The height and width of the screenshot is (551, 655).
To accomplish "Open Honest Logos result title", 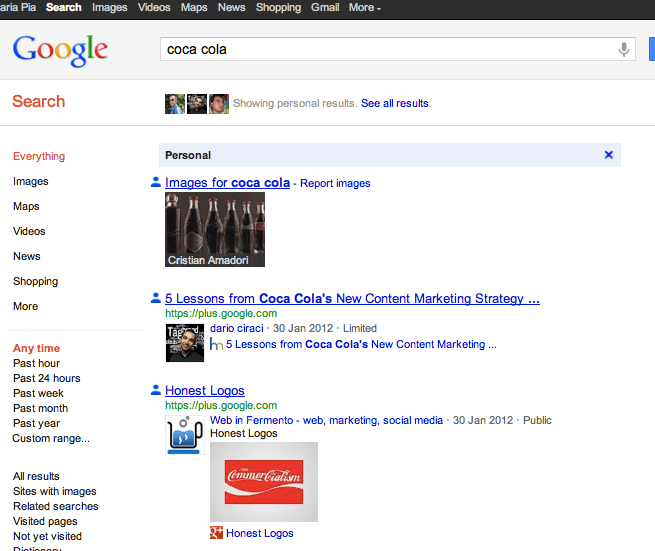I will point(205,390).
